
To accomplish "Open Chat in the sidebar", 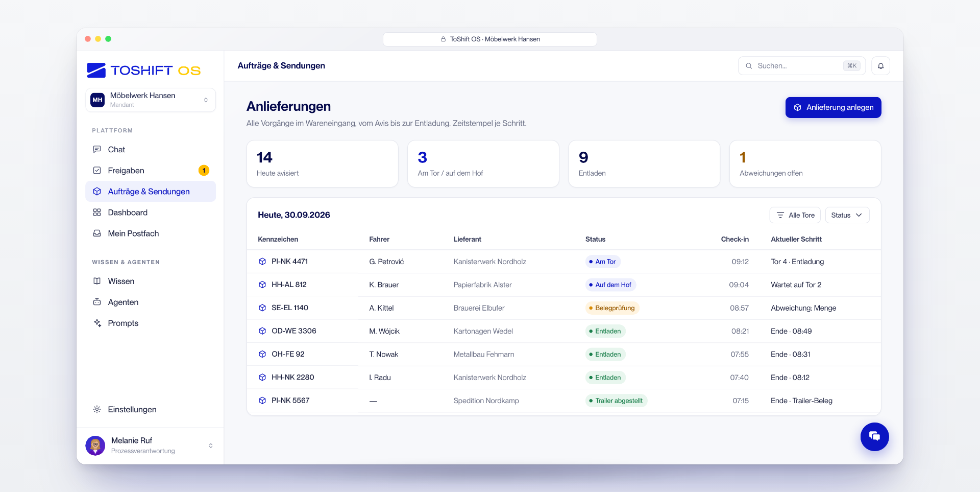I will pyautogui.click(x=151, y=150).
